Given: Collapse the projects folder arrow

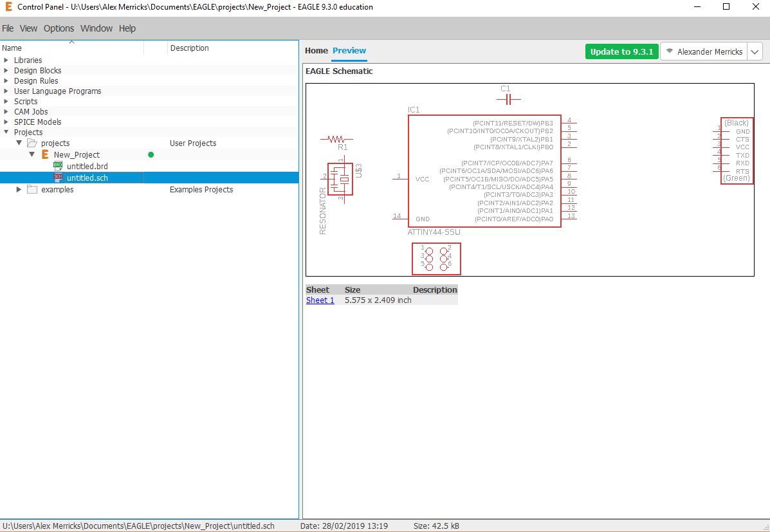Looking at the screenshot, I should (19, 143).
